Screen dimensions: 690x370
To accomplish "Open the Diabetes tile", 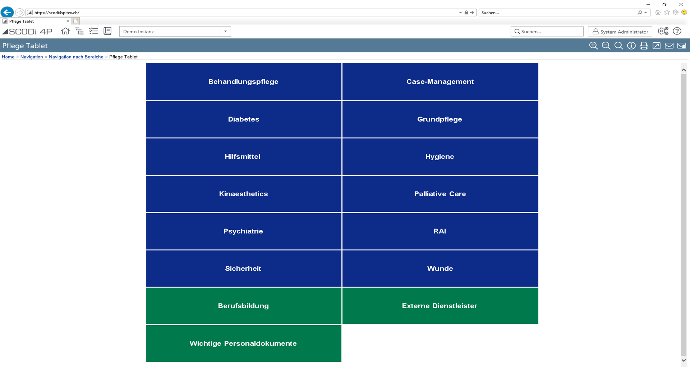I will tap(243, 119).
